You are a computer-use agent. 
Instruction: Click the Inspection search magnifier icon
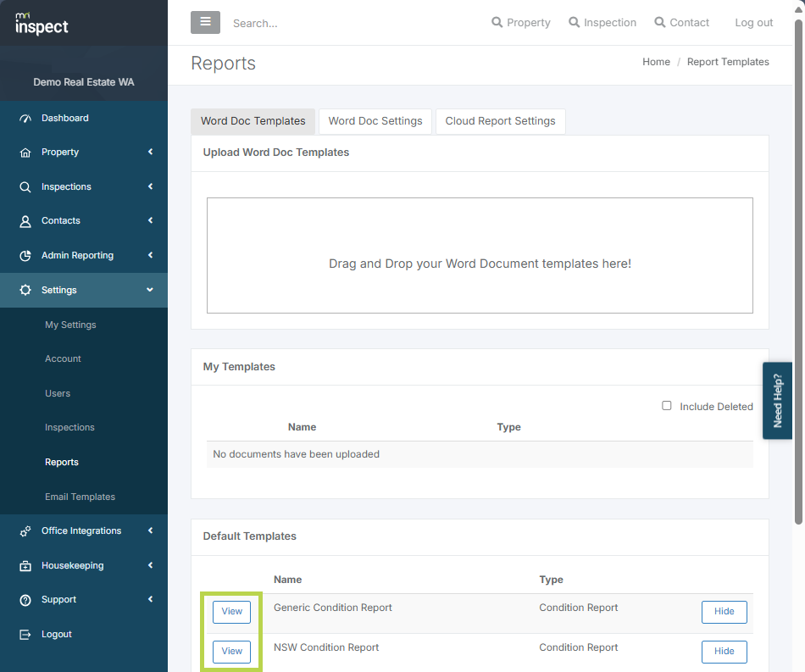[574, 22]
